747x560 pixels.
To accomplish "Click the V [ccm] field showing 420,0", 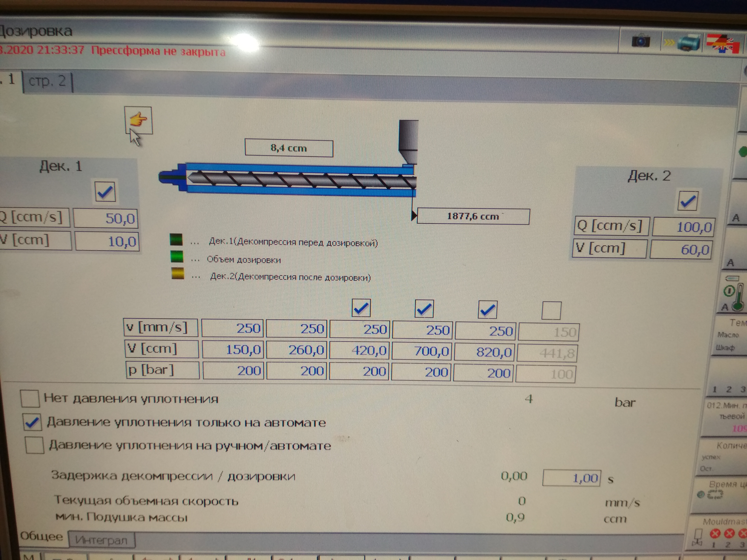I will (359, 350).
